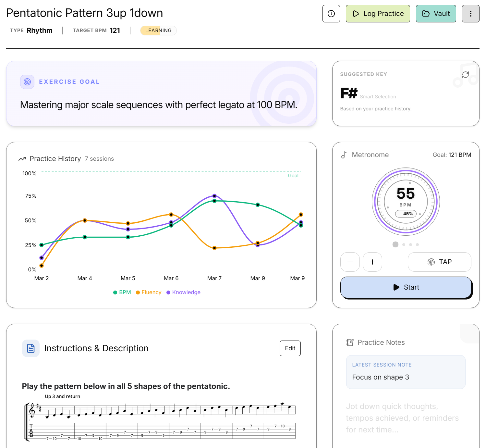This screenshot has height=448, width=486.
Task: Increase metronome tempo with plus button
Action: [x=372, y=262]
